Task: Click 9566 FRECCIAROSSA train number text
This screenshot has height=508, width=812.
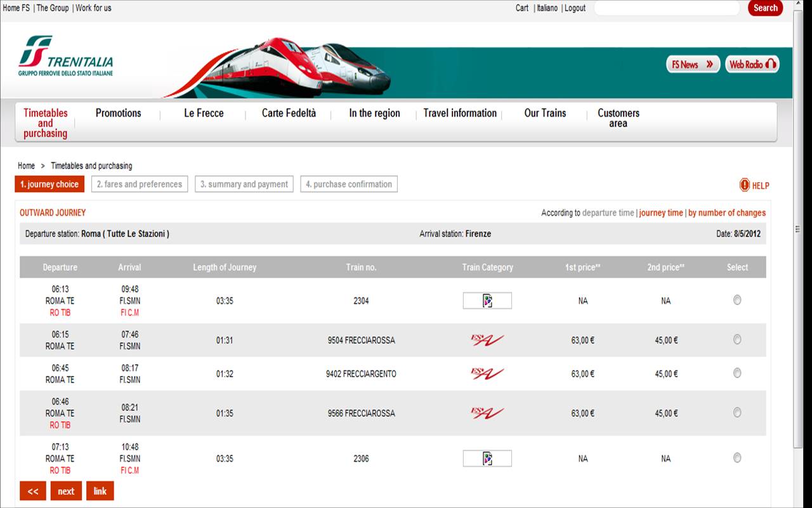Action: point(361,414)
